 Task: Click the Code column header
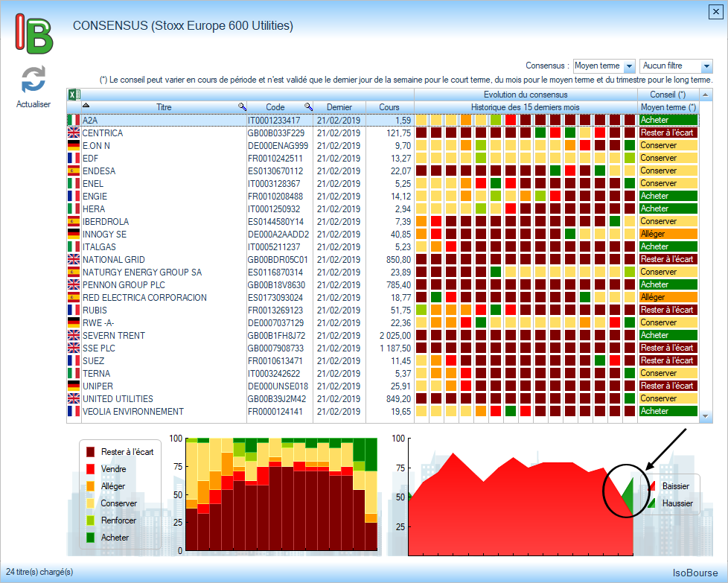[x=275, y=107]
